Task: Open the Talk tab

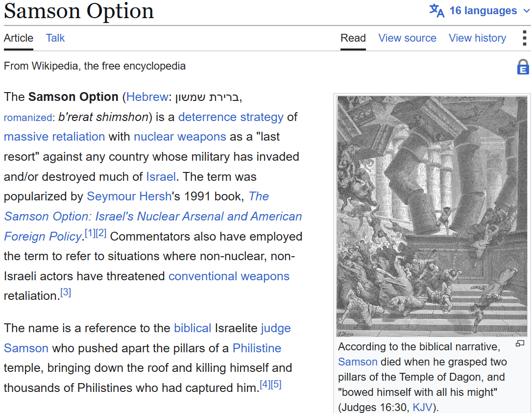Action: point(55,38)
